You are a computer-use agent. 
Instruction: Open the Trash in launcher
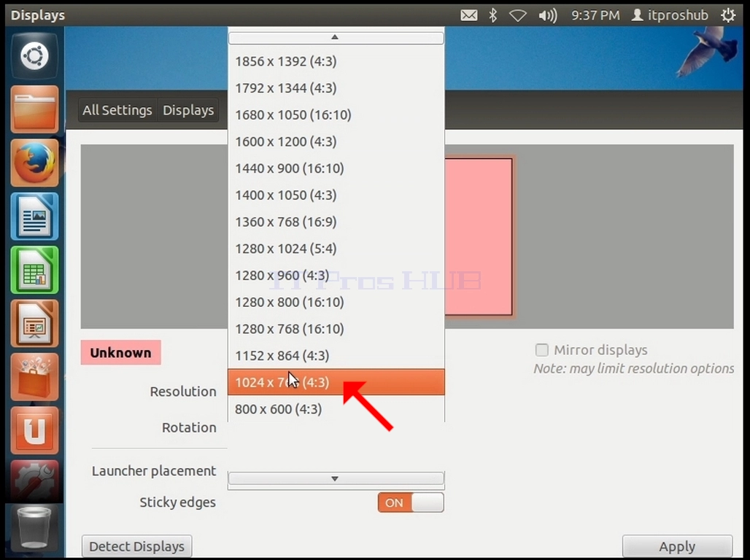click(34, 529)
